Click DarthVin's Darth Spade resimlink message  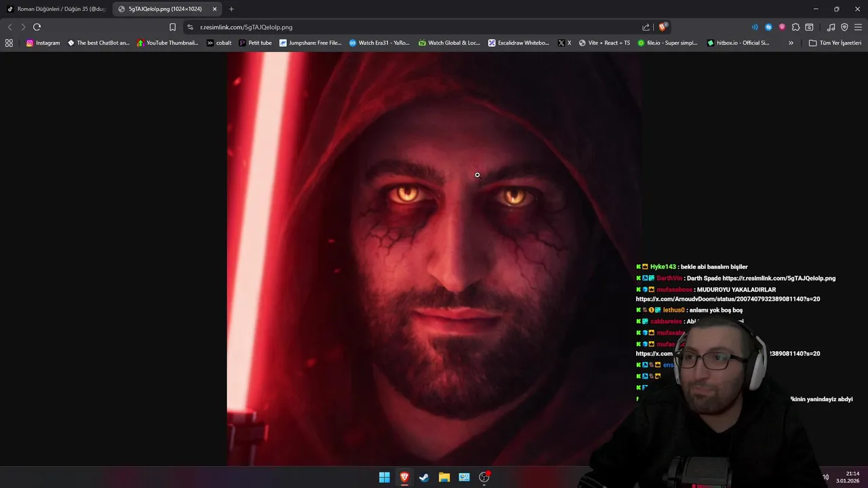736,279
